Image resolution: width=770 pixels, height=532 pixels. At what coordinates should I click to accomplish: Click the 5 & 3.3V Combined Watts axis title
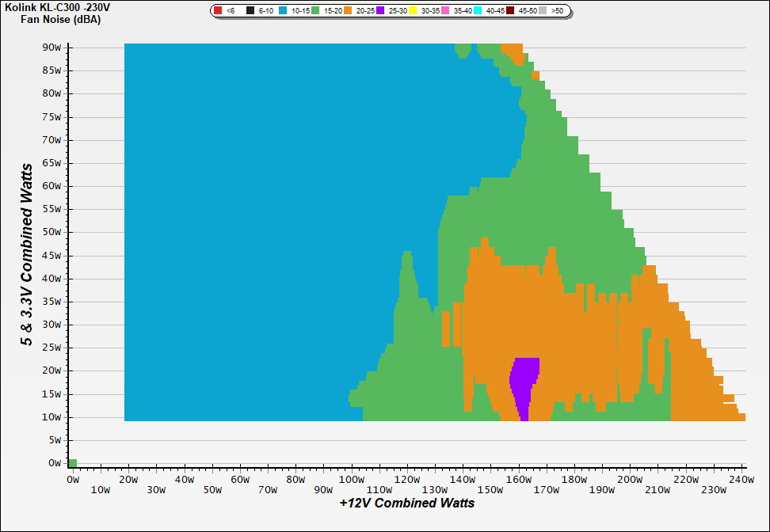coord(27,255)
